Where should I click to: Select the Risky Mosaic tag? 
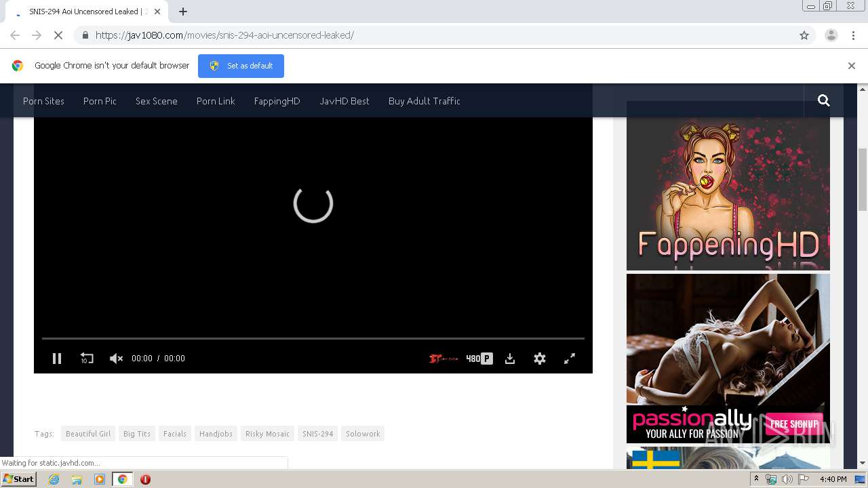coord(267,434)
